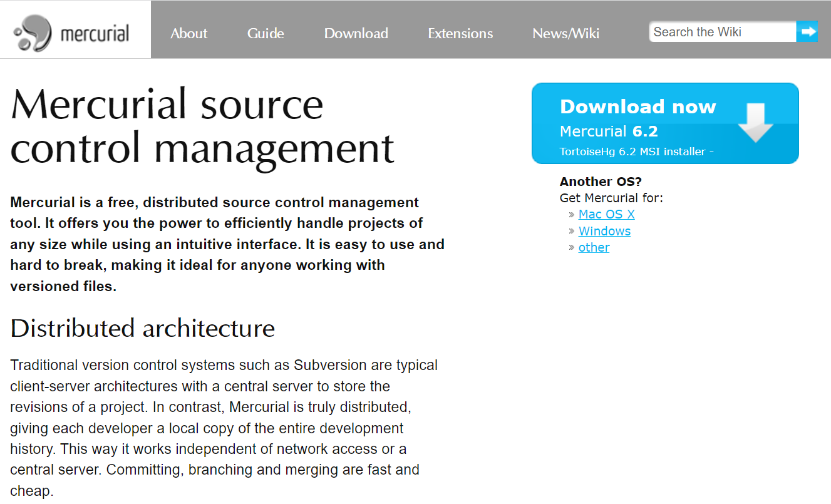Click the bullet chevron beside other

coord(571,248)
